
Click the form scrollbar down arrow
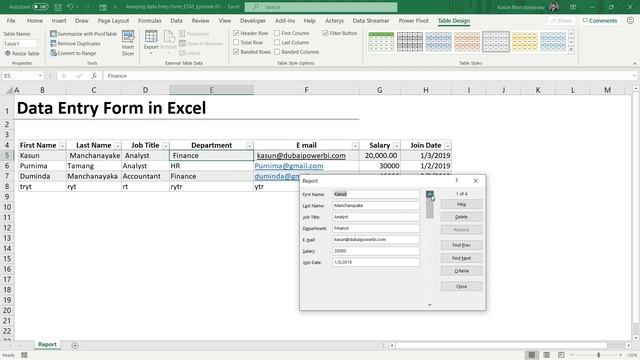(x=430, y=305)
